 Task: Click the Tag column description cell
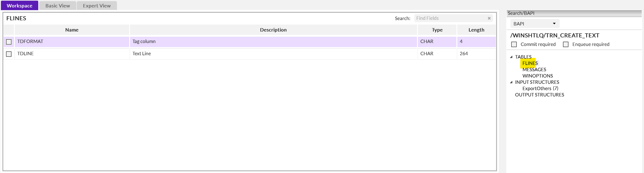(273, 41)
